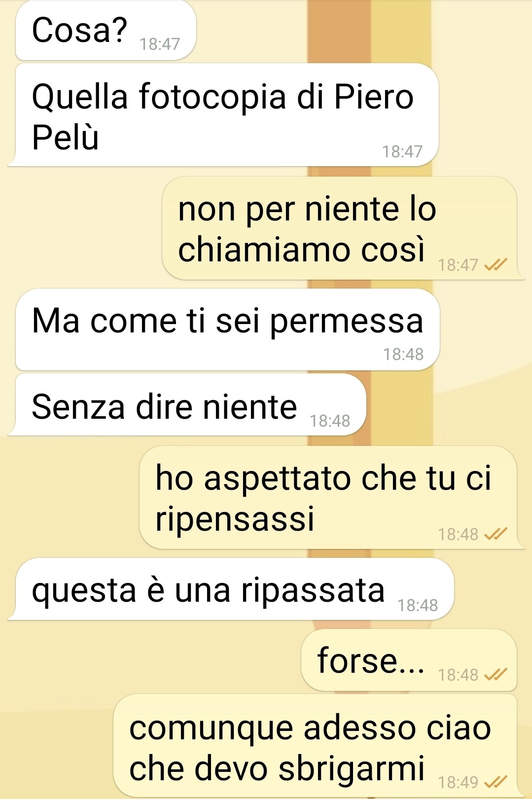Tap the 18:48 timestamp next to 'forse...'
The width and height of the screenshot is (532, 799).
[x=458, y=674]
